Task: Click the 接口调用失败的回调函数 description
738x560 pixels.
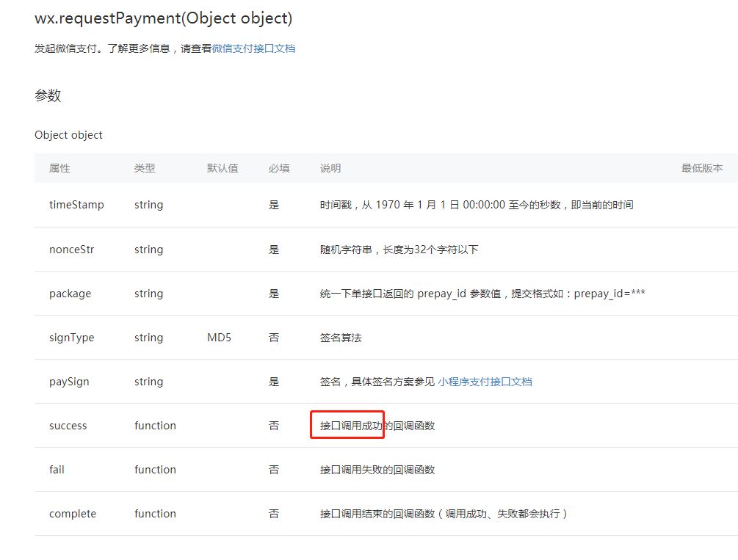Action: point(377,470)
